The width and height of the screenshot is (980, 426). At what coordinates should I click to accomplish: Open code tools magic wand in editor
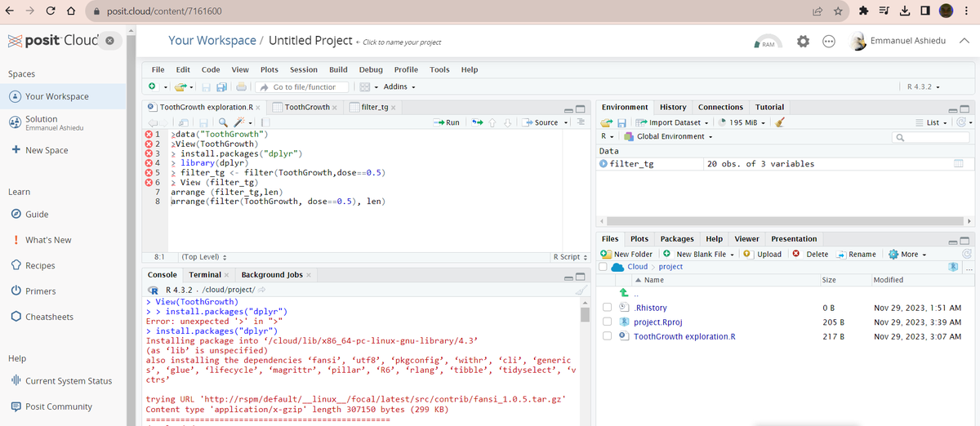(x=238, y=122)
